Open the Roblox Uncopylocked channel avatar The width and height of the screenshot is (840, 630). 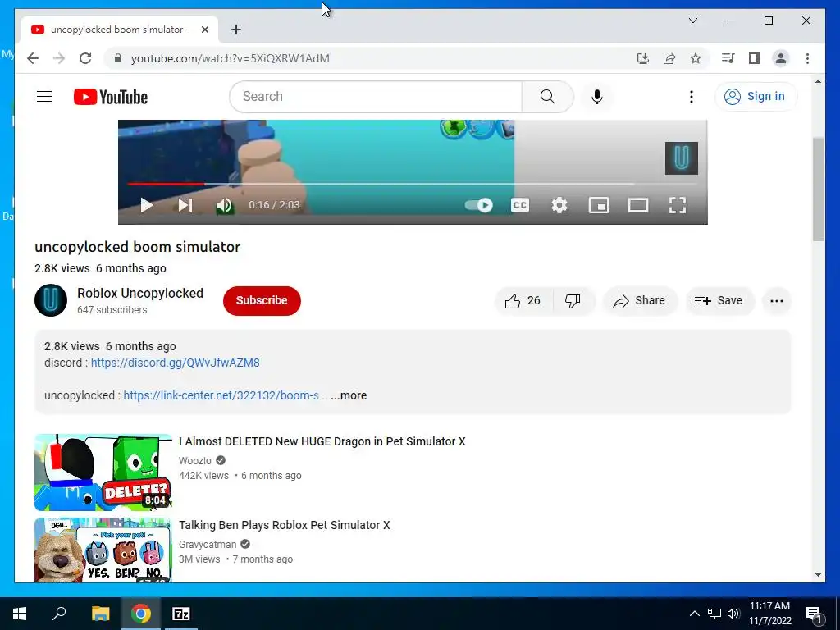[x=51, y=300]
